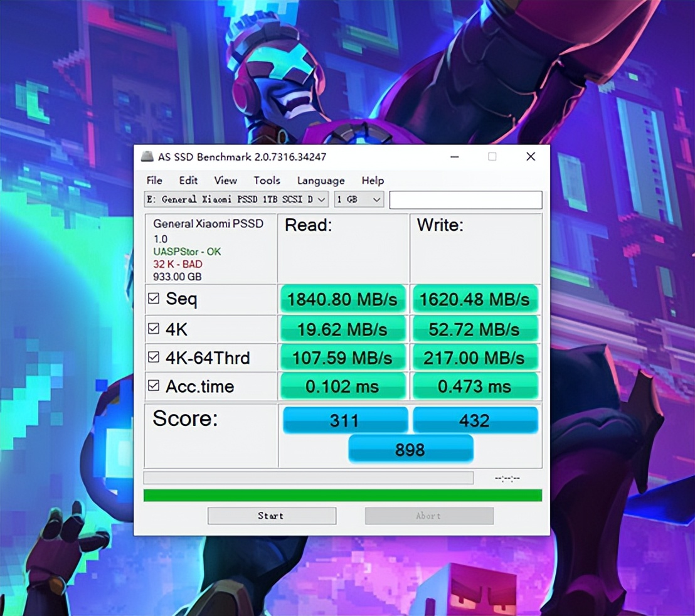Image resolution: width=695 pixels, height=616 pixels.
Task: Click the green progress bar
Action: [x=342, y=496]
